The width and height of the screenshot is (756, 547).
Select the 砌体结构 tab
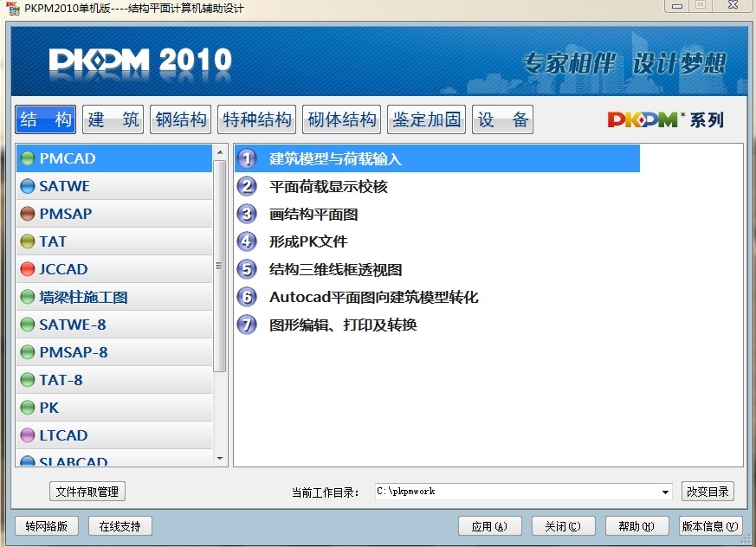point(342,119)
